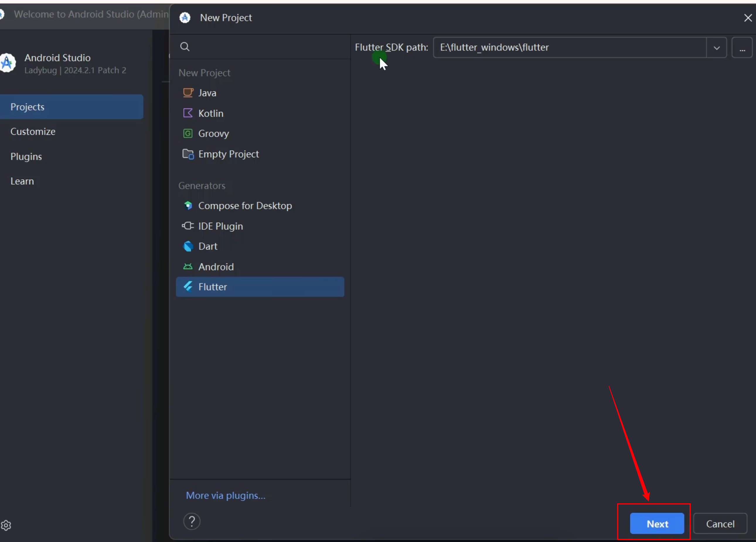
Task: Close the New Project dialog
Action: coord(748,18)
